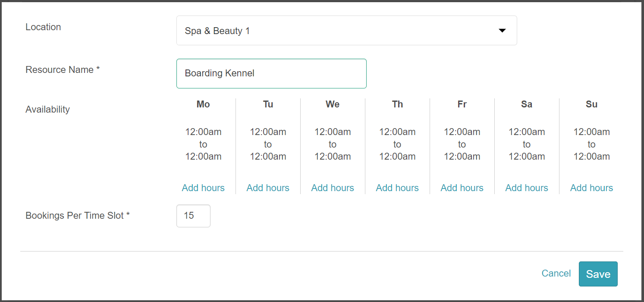The width and height of the screenshot is (644, 302).
Task: Select Saturday's 12:00am availability hours
Action: point(527,144)
